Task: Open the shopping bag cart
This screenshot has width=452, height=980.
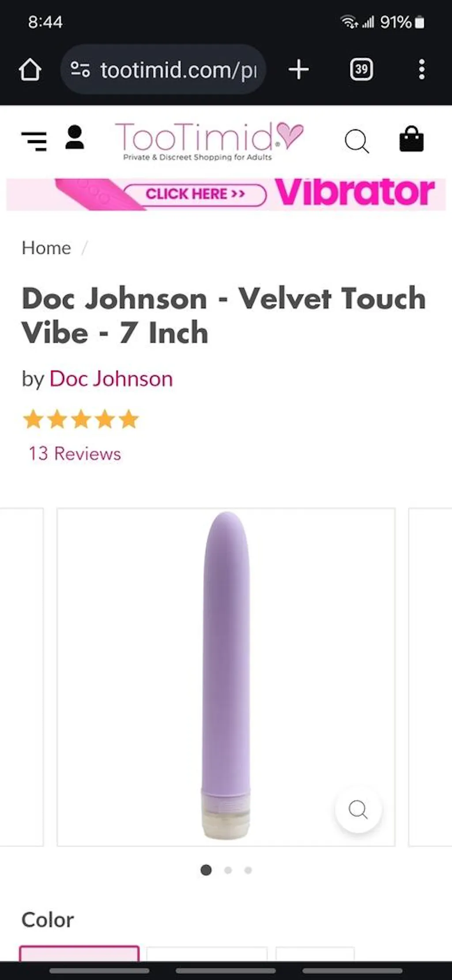Action: click(411, 139)
